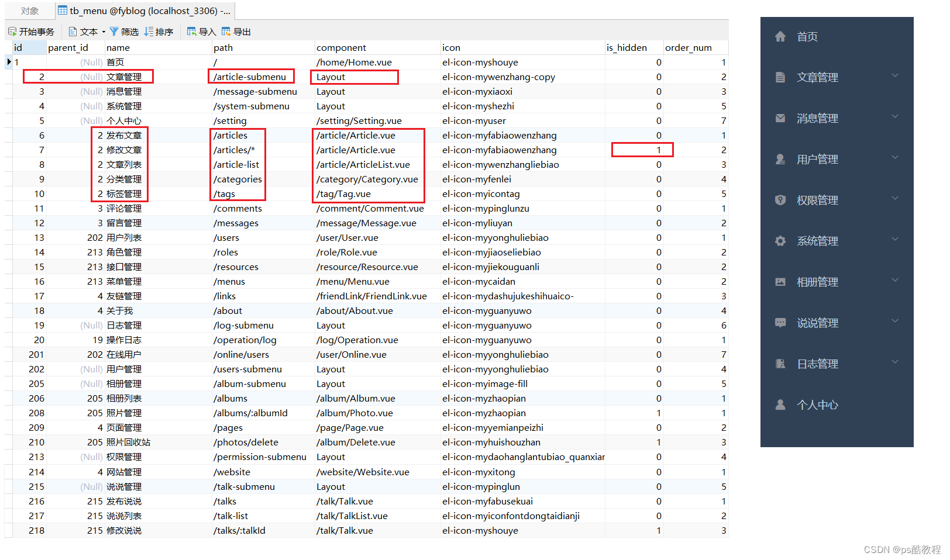Image resolution: width=950 pixels, height=560 pixels.
Task: Click the 日志管理 log icon in sidebar
Action: pos(780,364)
